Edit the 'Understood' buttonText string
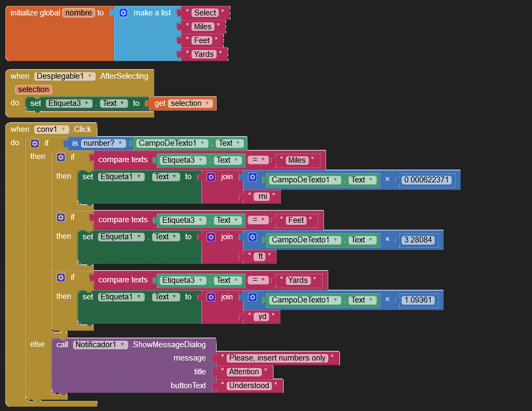This screenshot has width=532, height=411. (249, 385)
